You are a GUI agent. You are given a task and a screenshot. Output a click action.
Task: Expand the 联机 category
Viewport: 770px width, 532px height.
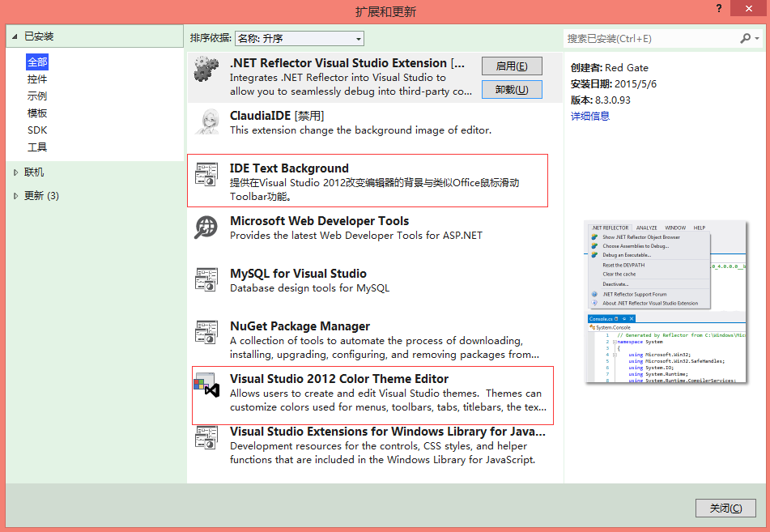pos(15,172)
